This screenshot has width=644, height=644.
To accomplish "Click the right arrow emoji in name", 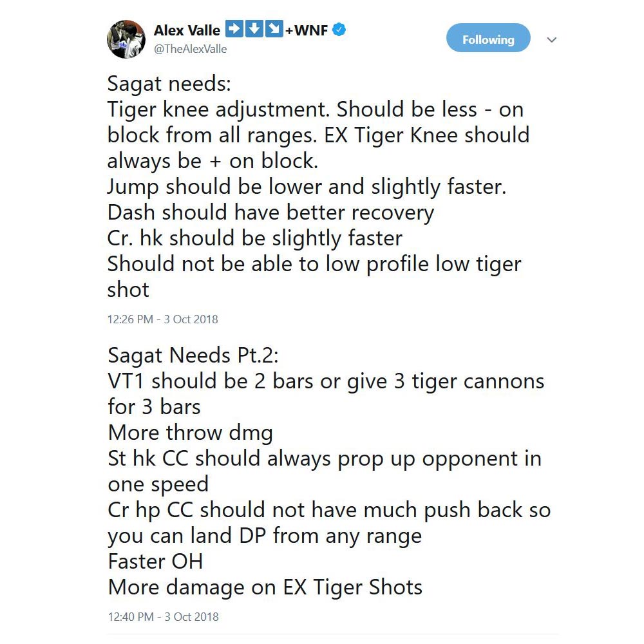I will (x=236, y=30).
